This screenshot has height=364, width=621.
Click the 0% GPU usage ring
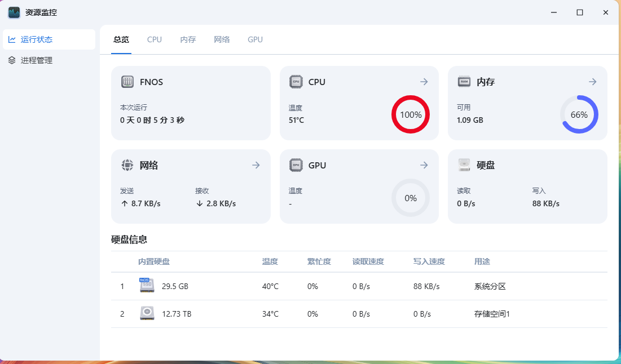[411, 198]
